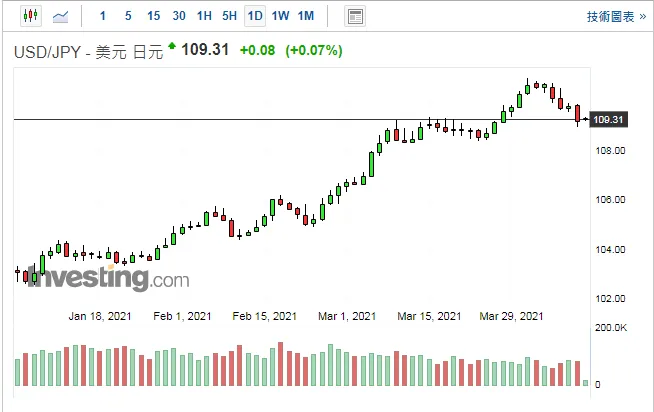Switch to the area line chart icon
Viewport: 654px width, 412px height.
pos(60,17)
